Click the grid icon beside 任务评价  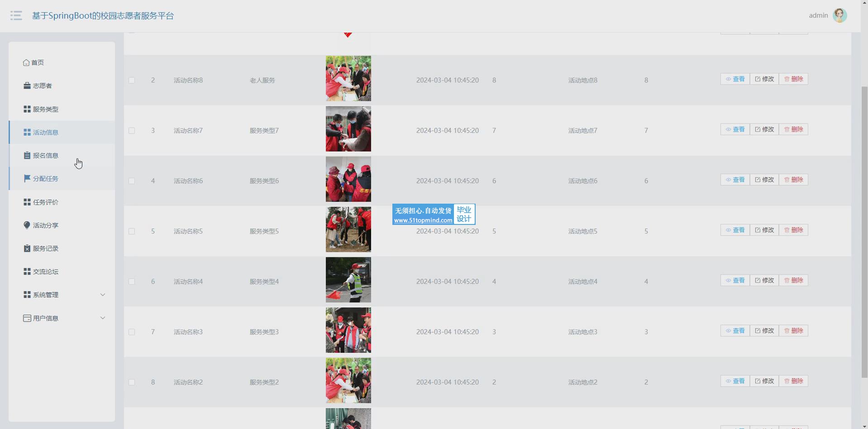[x=27, y=202]
